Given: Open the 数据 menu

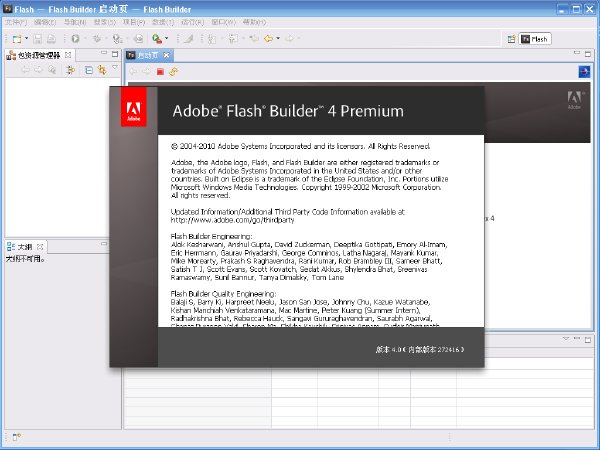Looking at the screenshot, I should click(163, 22).
